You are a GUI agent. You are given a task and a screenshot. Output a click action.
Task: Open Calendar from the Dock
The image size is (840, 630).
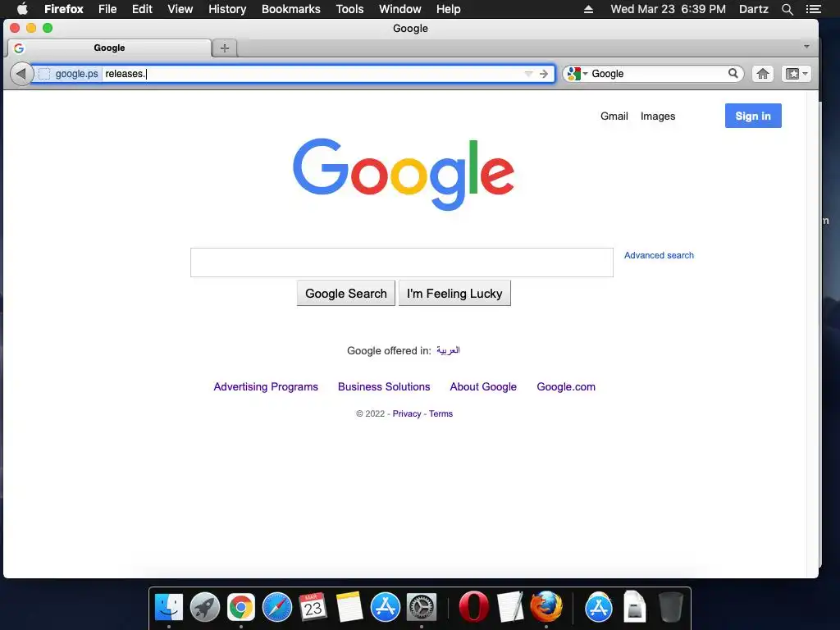click(313, 608)
